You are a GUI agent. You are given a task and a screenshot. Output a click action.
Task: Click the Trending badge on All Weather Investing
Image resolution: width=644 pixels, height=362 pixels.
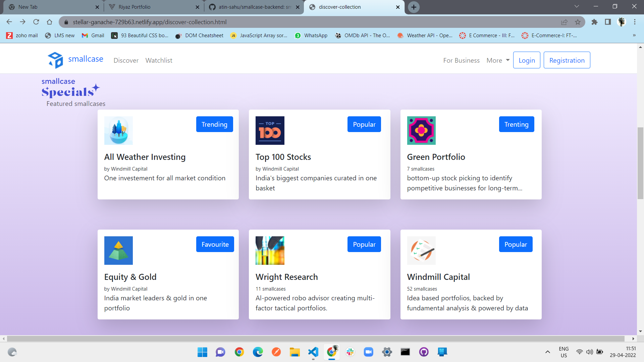(214, 124)
